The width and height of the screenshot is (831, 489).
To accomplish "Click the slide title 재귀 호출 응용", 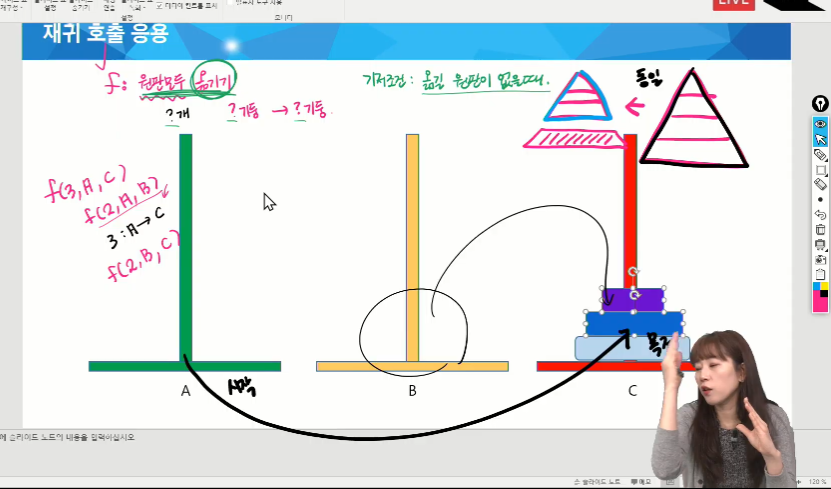I will click(x=105, y=33).
